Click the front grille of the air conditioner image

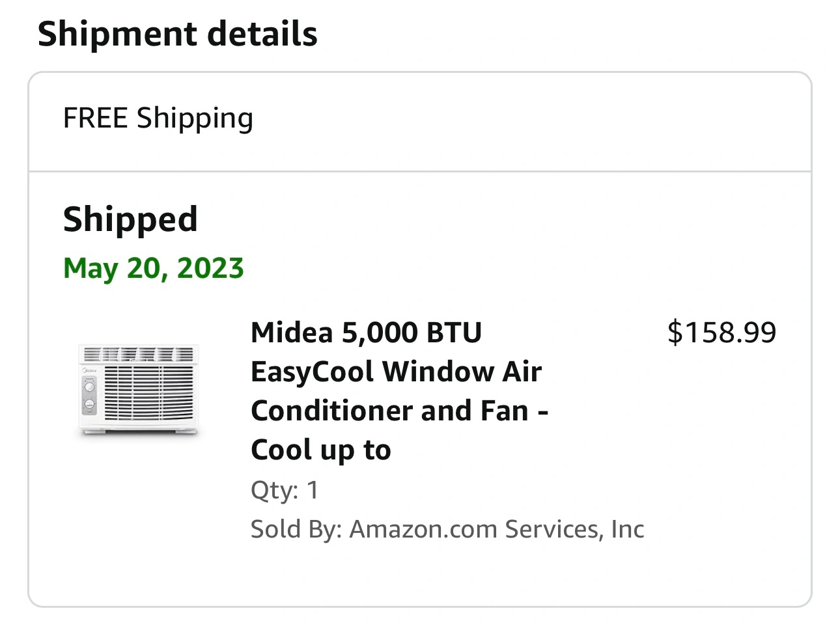click(x=148, y=393)
